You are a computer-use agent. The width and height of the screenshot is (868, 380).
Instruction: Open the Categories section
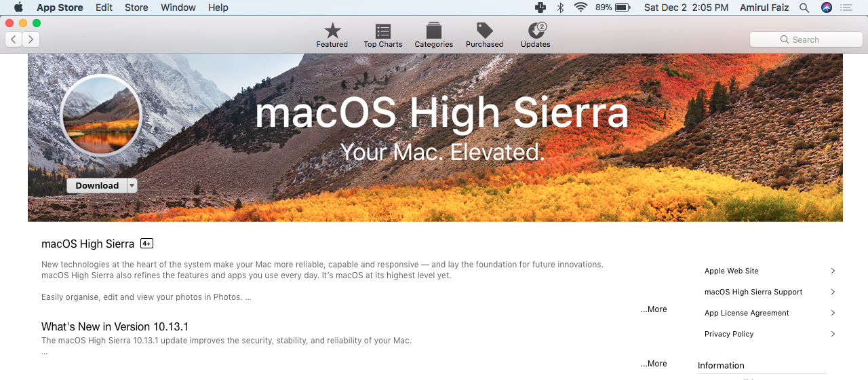(433, 35)
